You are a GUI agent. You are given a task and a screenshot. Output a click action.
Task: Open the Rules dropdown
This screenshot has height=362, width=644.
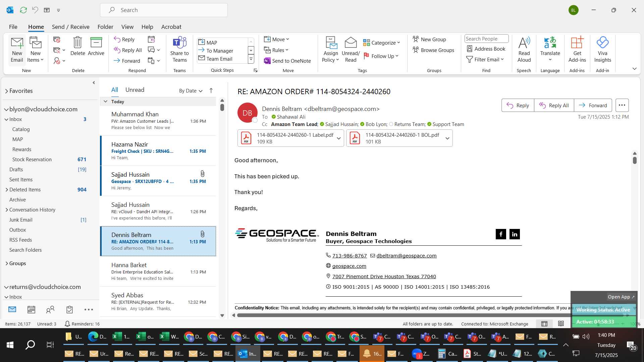[276, 50]
